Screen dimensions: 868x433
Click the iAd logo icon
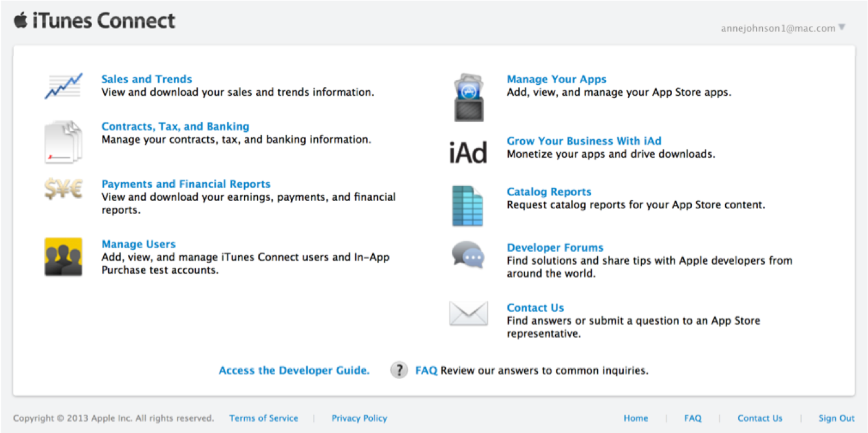pos(468,152)
